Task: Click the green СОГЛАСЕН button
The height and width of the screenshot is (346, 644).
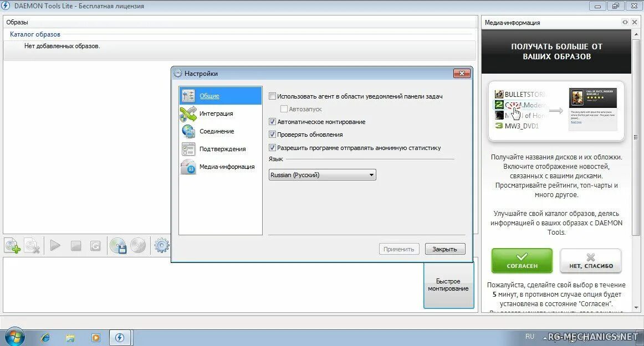Action: (x=522, y=261)
